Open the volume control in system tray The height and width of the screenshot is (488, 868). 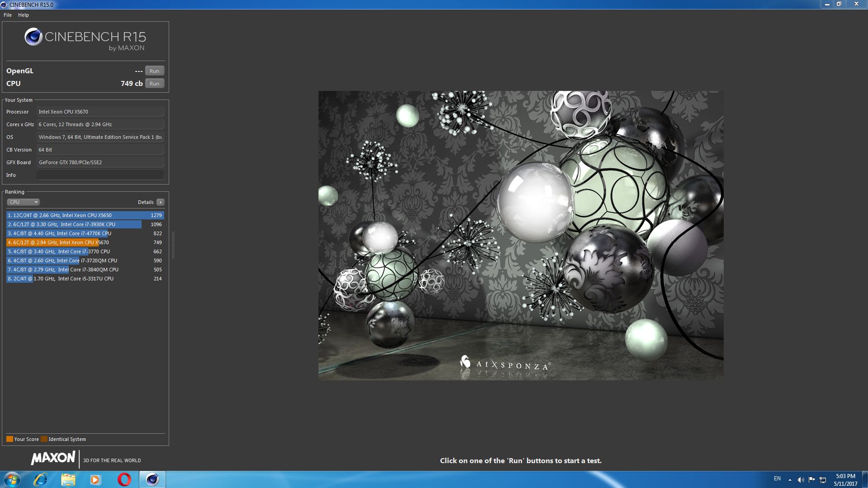tap(802, 479)
